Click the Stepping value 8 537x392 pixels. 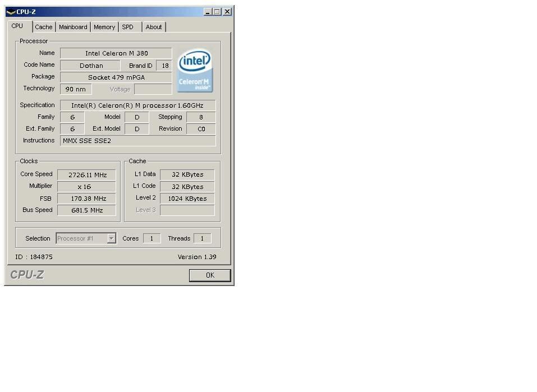tap(201, 117)
